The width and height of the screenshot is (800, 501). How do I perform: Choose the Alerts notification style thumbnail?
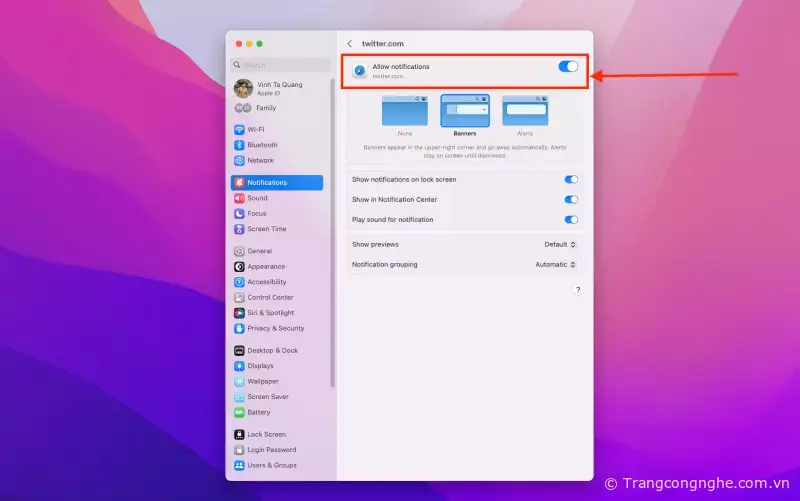tap(525, 111)
